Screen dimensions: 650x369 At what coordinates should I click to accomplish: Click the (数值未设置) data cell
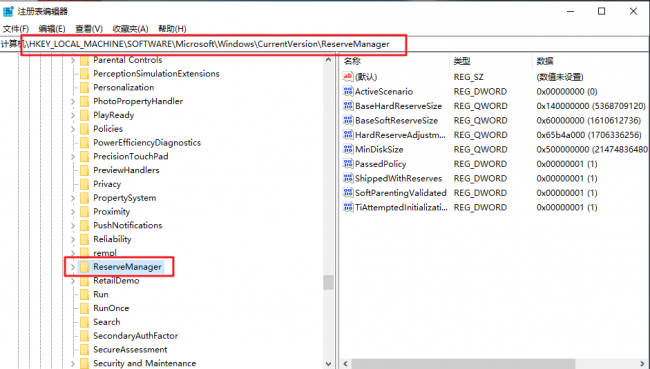pos(560,77)
